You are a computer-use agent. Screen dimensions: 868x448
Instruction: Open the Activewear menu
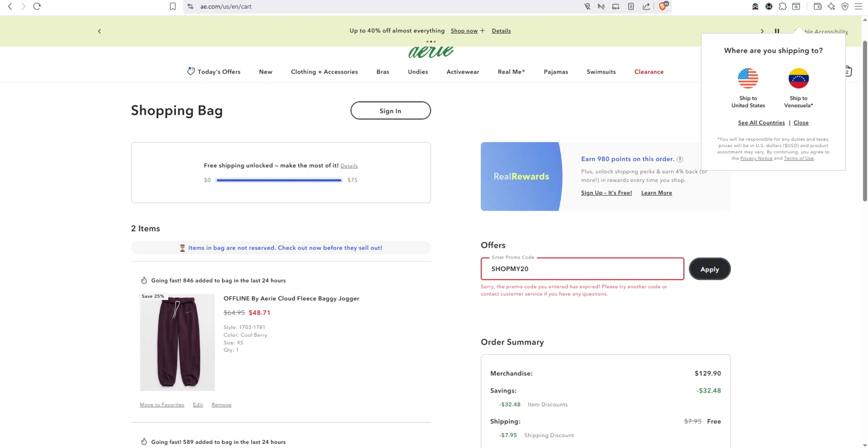pos(463,72)
